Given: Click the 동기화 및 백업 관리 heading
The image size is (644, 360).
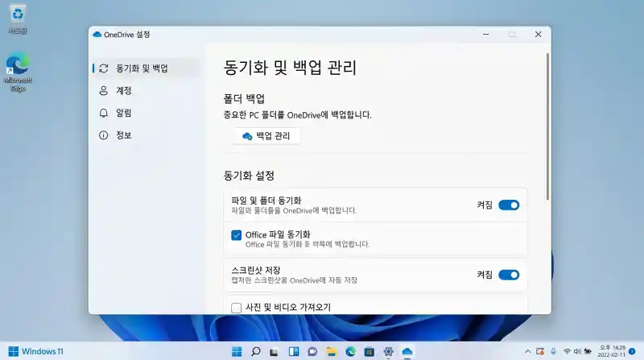Looking at the screenshot, I should coord(290,68).
